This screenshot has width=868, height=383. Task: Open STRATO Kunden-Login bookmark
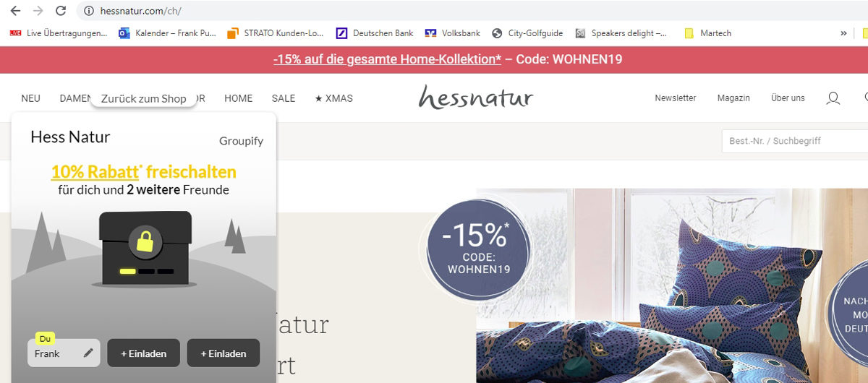click(x=276, y=33)
